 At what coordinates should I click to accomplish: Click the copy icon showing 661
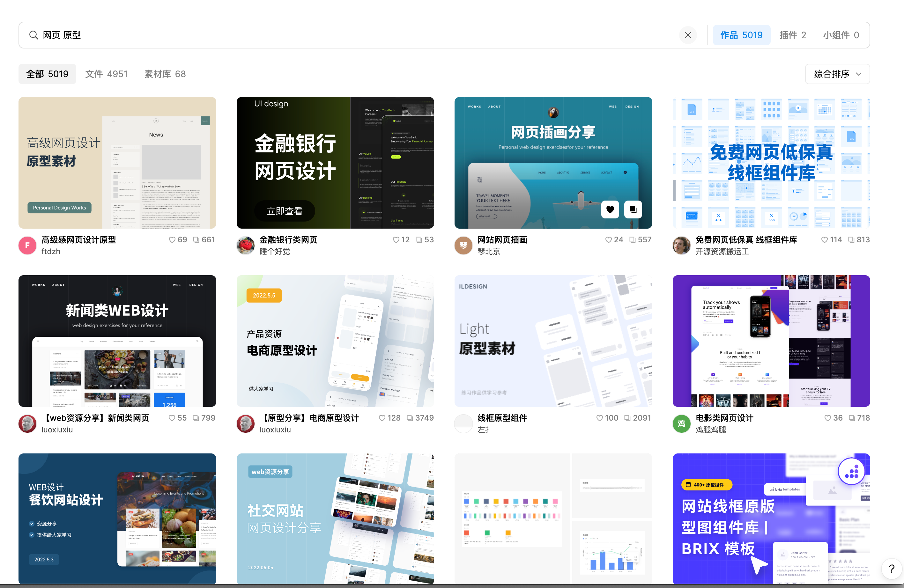[196, 240]
